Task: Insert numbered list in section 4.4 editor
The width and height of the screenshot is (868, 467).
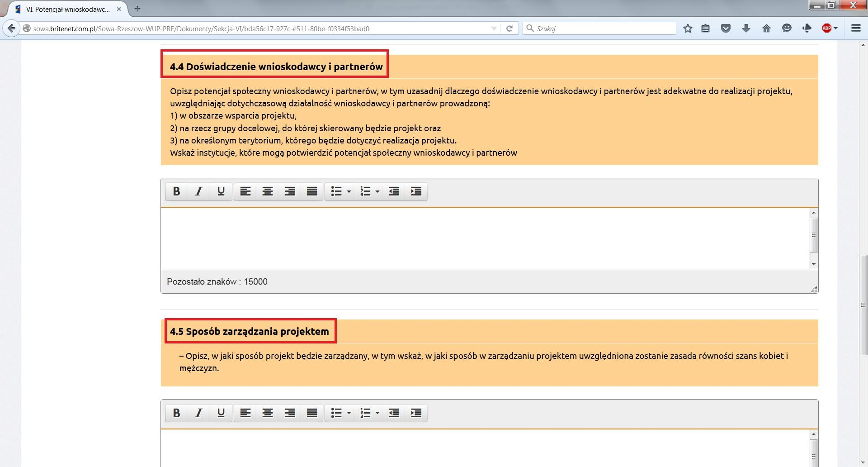Action: point(365,191)
